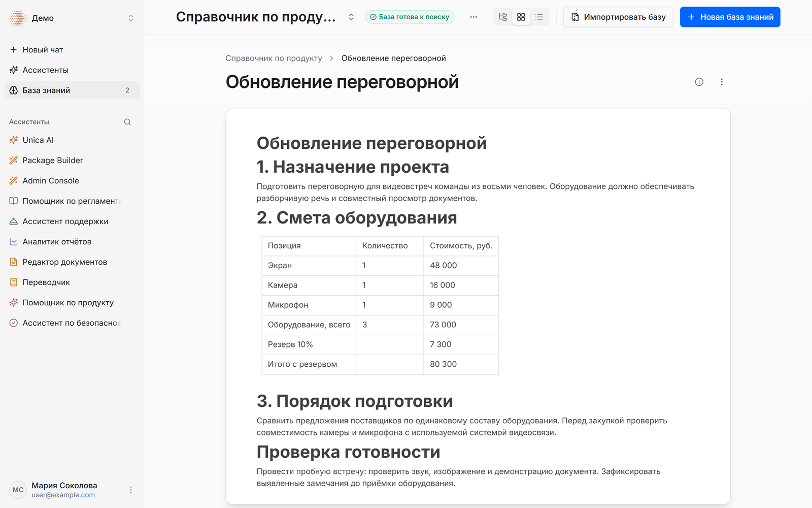812x508 pixels.
Task: Create Новая база знаний
Action: click(730, 17)
